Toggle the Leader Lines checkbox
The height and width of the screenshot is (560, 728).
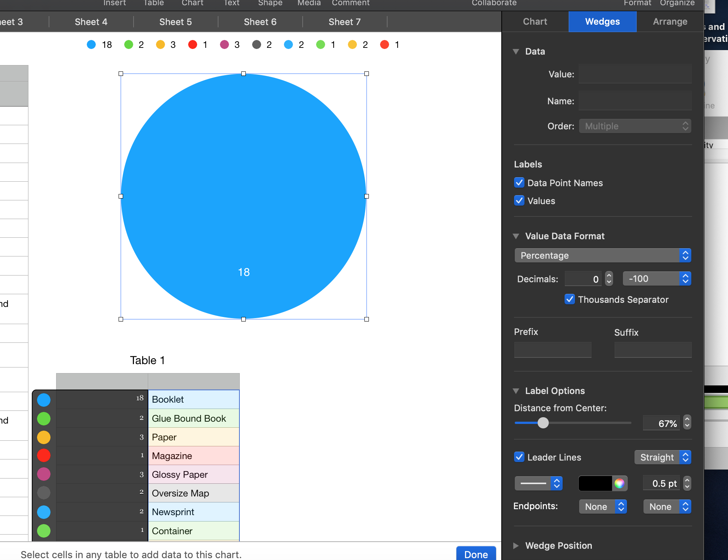[x=519, y=457]
